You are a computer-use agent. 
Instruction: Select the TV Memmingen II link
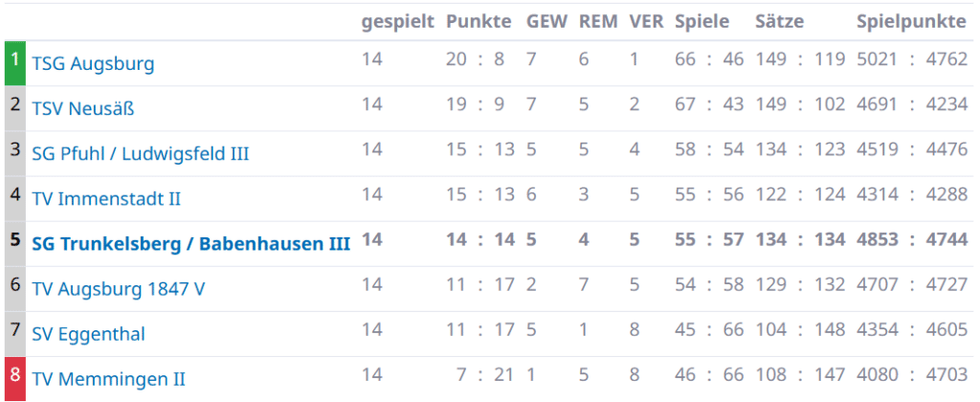tap(109, 379)
